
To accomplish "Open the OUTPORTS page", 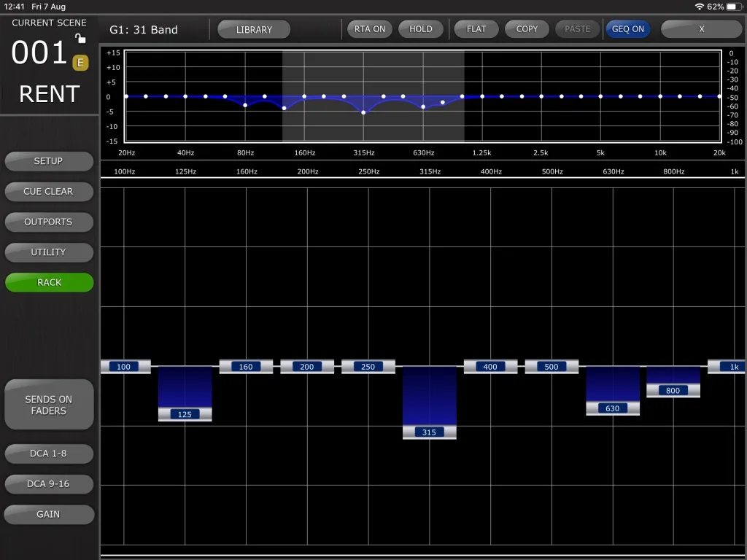I will pyautogui.click(x=49, y=222).
